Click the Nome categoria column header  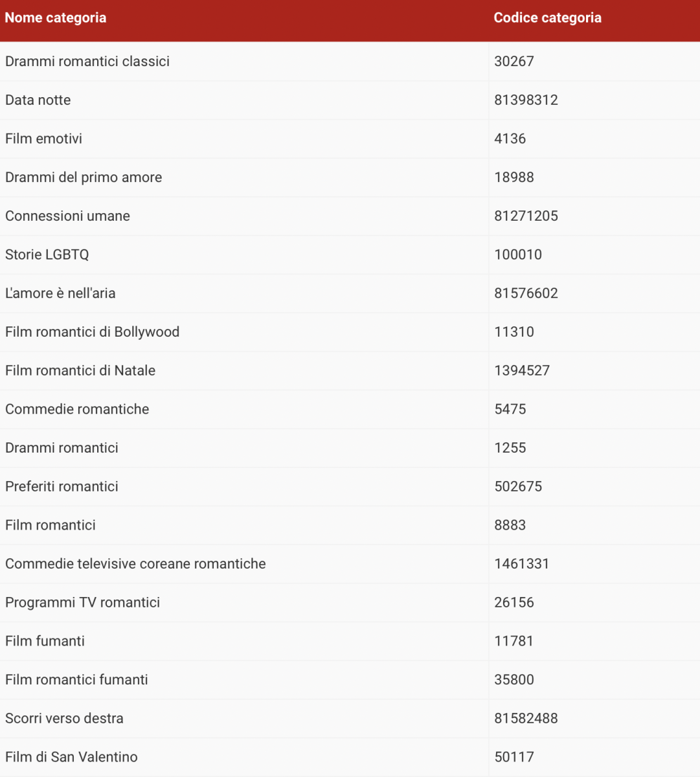tap(56, 18)
